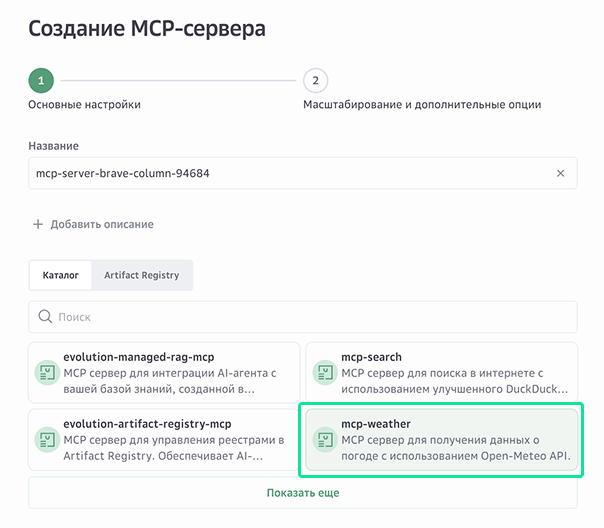
Task: Click the magnifier icon in search field
Action: [45, 317]
